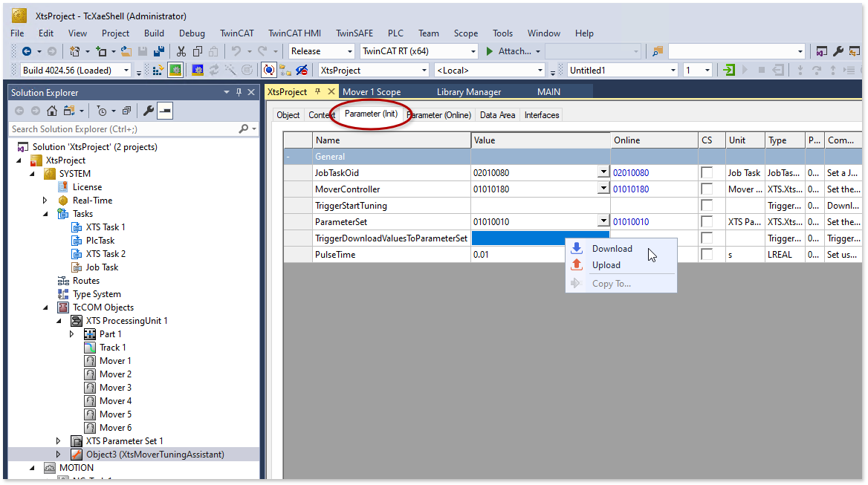Switch to the Parameter (Online) tab
The image size is (868, 485).
tap(439, 115)
